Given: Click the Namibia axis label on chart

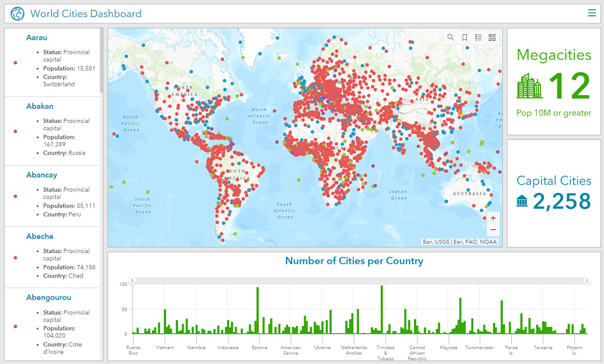Looking at the screenshot, I should pyautogui.click(x=196, y=348).
